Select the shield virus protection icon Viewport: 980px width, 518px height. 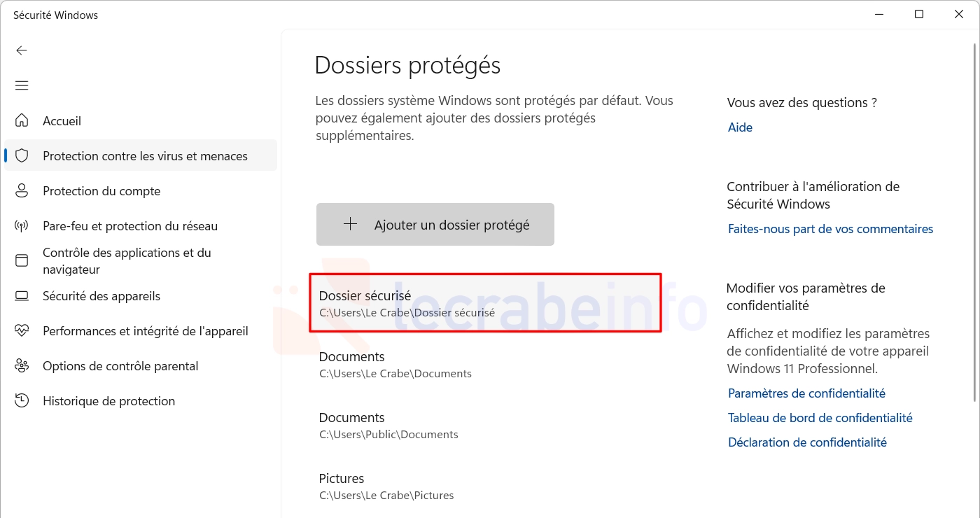click(x=22, y=155)
